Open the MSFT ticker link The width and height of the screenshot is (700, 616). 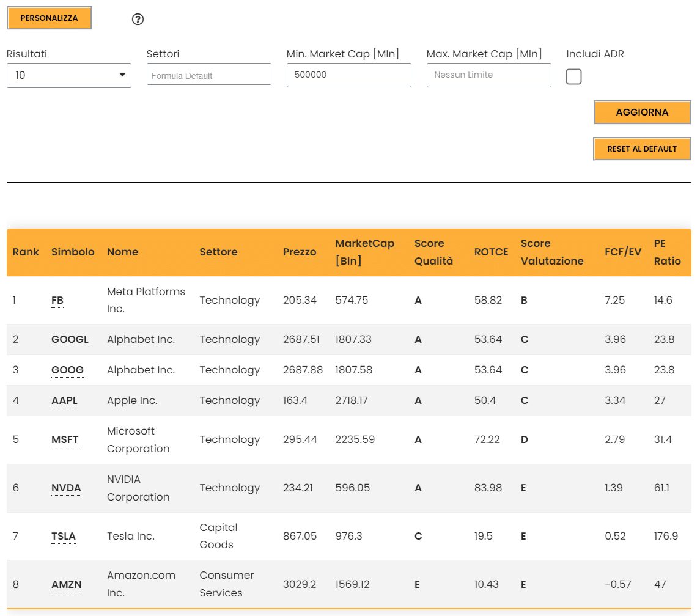click(65, 439)
